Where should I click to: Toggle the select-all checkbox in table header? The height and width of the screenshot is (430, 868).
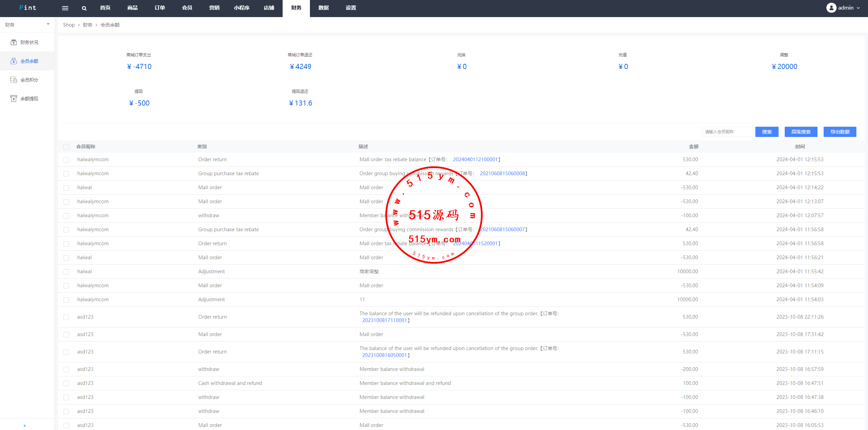coord(66,147)
